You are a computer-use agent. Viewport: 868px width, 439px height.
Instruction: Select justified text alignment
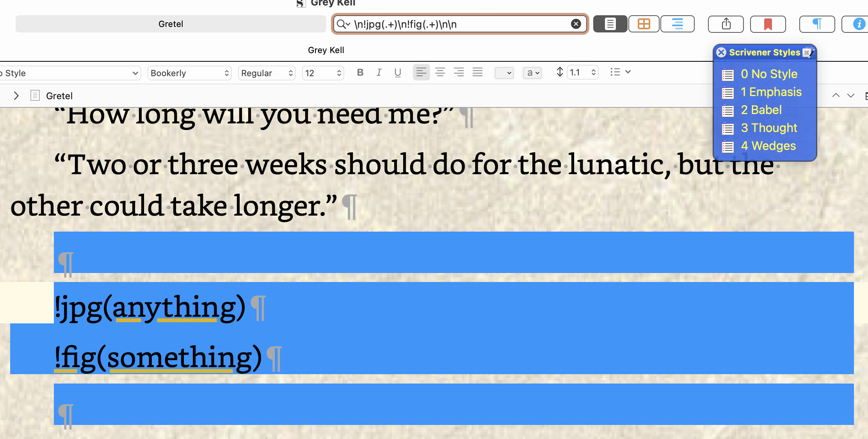[477, 72]
